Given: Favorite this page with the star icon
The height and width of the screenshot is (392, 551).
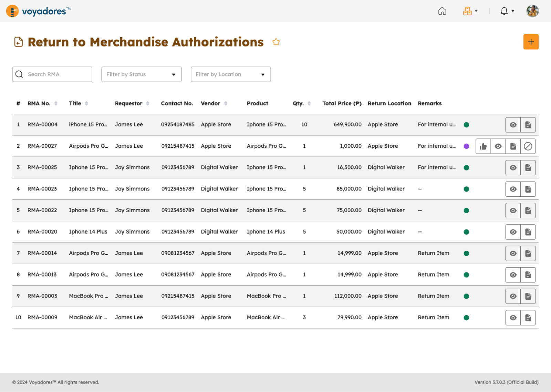Looking at the screenshot, I should tap(276, 42).
